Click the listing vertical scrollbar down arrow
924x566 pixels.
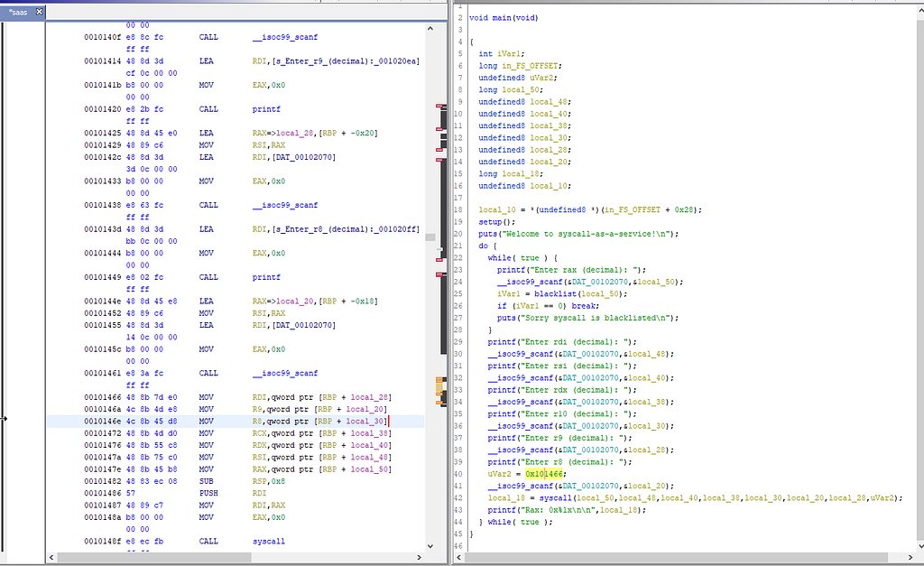(430, 546)
